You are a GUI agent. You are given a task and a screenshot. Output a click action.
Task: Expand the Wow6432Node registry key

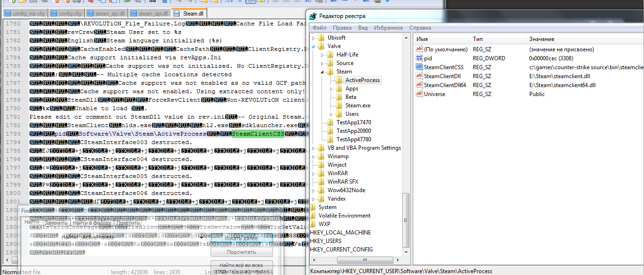pos(314,190)
